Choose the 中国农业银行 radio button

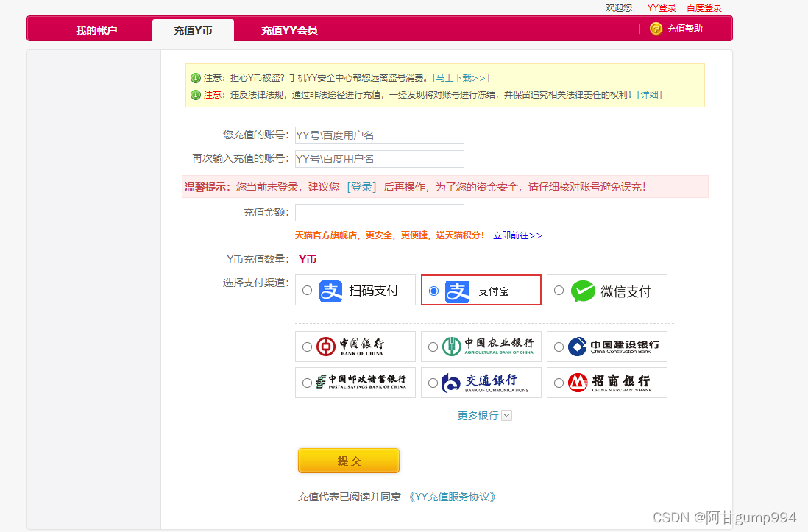point(433,347)
